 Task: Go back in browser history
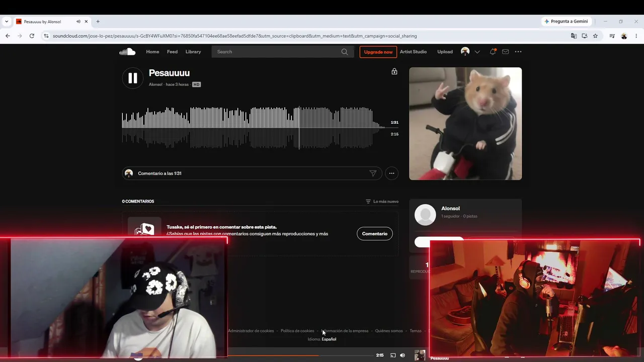point(8,36)
